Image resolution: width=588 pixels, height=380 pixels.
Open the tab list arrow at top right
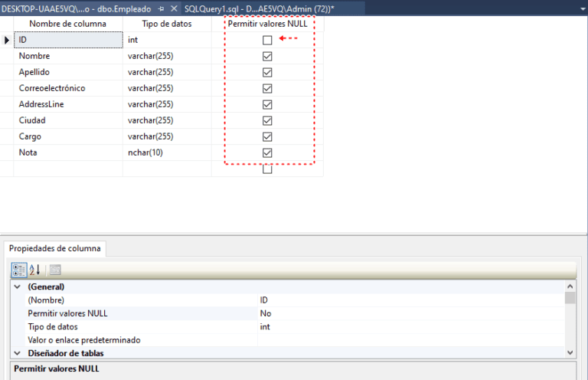pyautogui.click(x=582, y=8)
